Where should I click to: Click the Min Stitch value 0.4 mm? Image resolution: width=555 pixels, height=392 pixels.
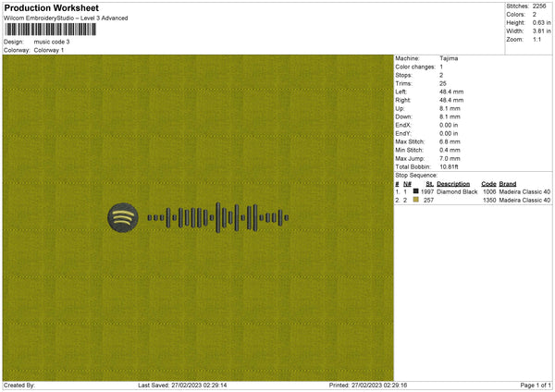(x=450, y=151)
